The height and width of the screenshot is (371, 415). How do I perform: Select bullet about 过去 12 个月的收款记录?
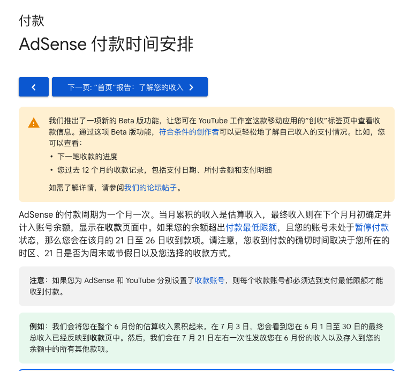165,170
